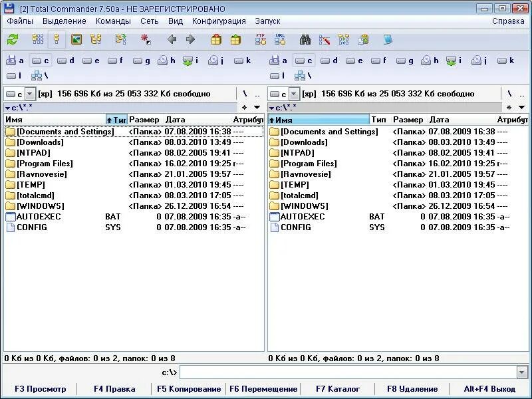This screenshot has height=399, width=532.
Task: Sort right panel by Размер column header
Action: point(409,120)
